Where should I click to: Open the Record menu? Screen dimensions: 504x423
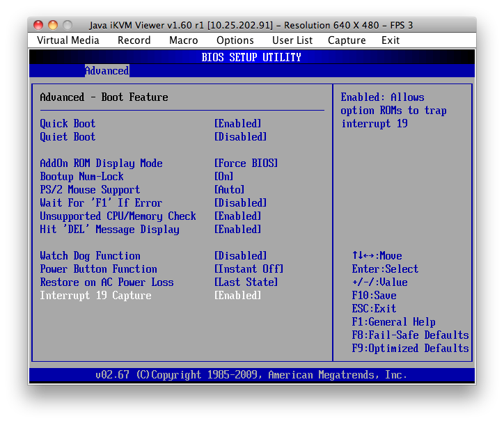click(x=134, y=40)
